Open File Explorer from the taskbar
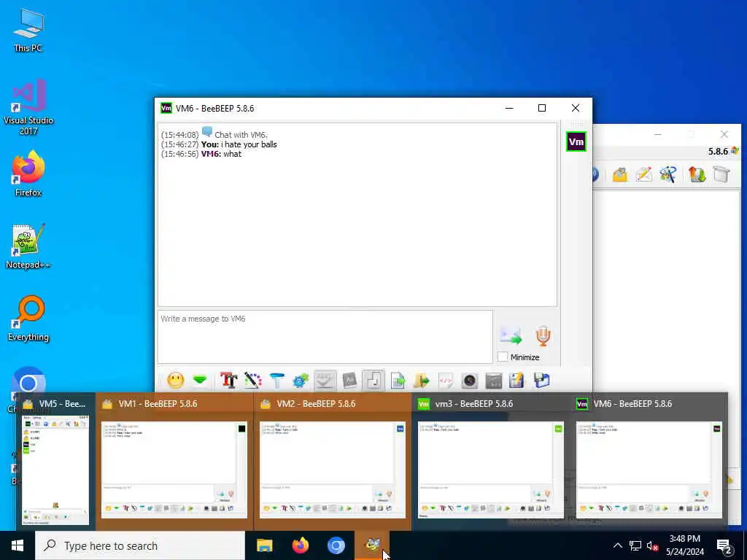Viewport: 747px width, 560px height. tap(264, 545)
